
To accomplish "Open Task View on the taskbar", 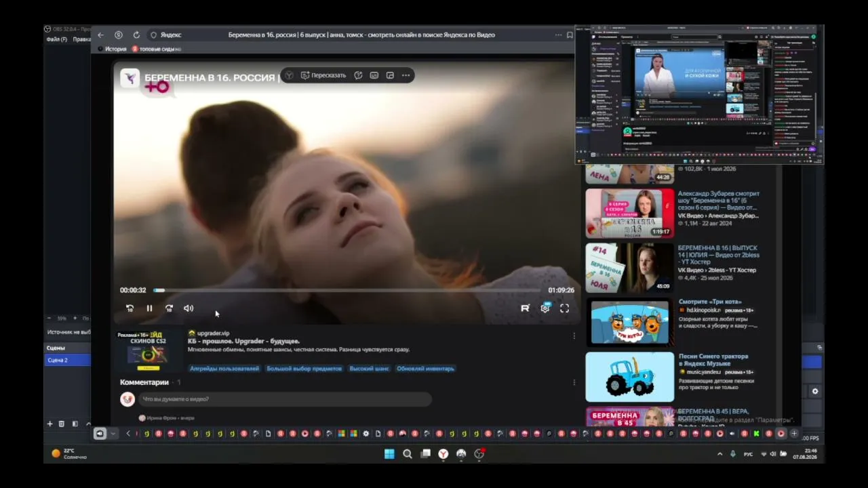I will click(x=425, y=454).
